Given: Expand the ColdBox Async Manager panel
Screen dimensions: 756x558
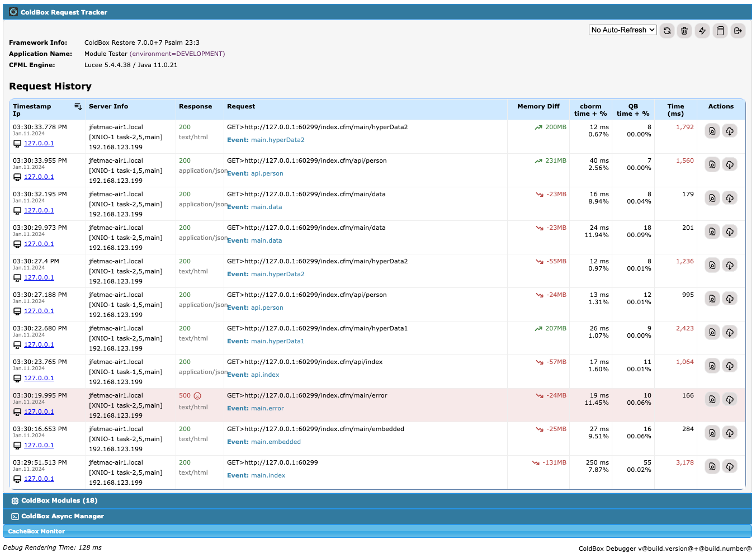Looking at the screenshot, I should [x=377, y=517].
